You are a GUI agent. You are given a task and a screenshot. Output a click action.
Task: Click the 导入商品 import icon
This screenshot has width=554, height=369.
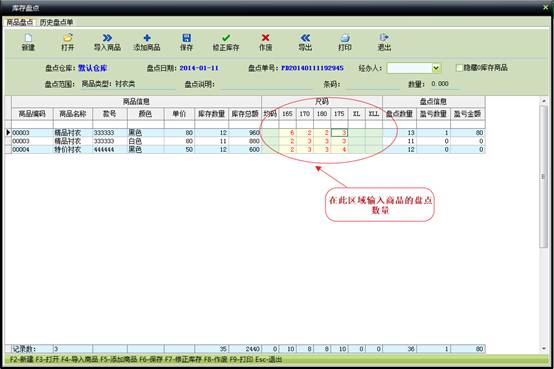pos(107,38)
